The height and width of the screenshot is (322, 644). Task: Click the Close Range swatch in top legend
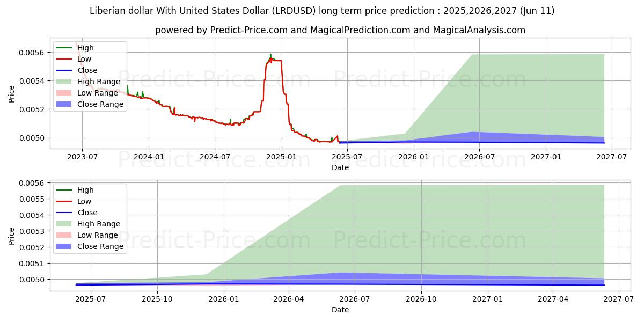click(64, 104)
